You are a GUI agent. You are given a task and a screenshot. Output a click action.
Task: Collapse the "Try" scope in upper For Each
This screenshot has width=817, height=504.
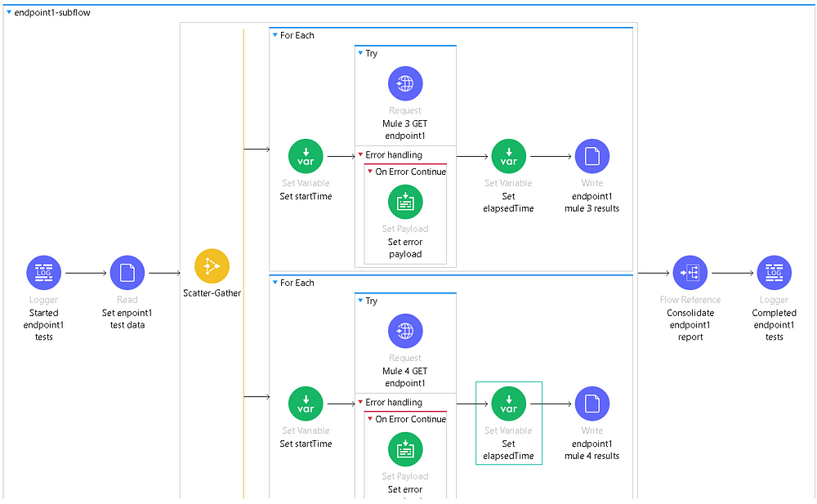tap(359, 52)
